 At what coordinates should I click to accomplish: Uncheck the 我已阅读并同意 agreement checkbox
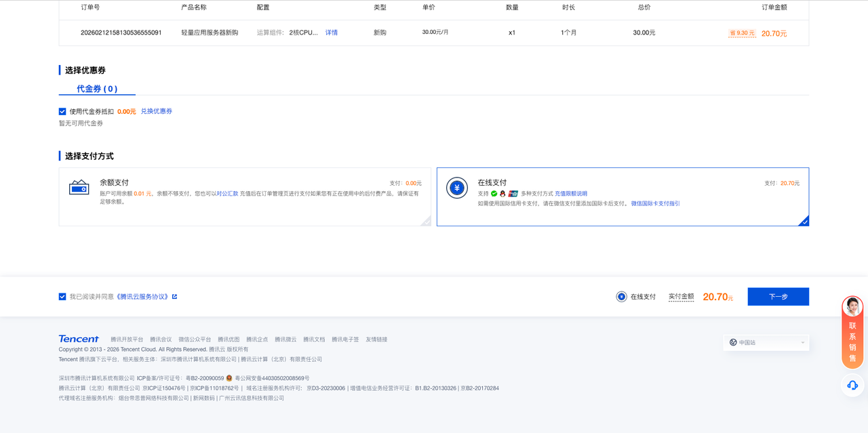click(x=62, y=297)
